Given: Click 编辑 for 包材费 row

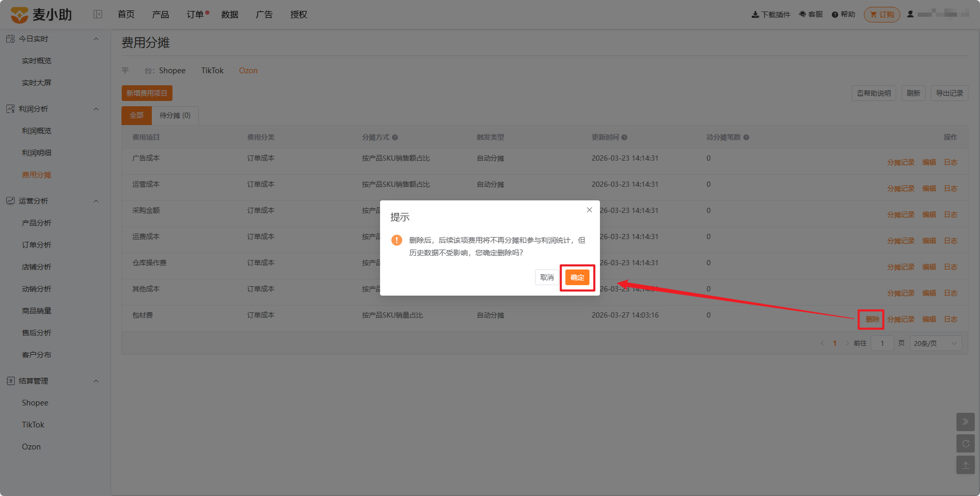Looking at the screenshot, I should (929, 319).
